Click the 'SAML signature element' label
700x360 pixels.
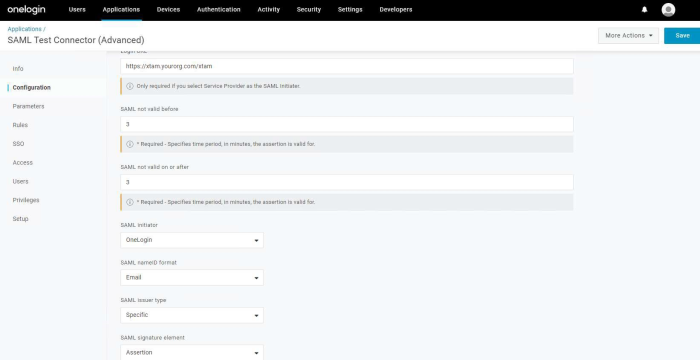pos(153,338)
